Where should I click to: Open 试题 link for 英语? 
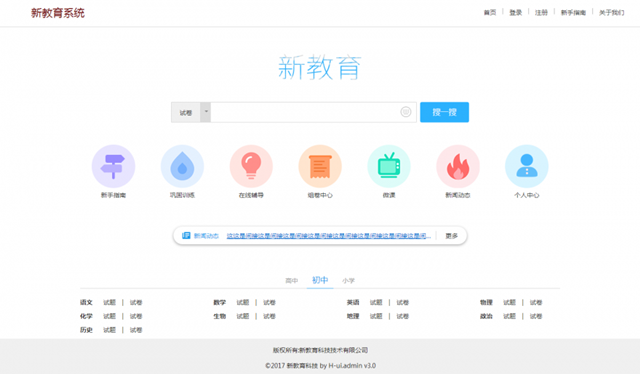click(x=376, y=303)
